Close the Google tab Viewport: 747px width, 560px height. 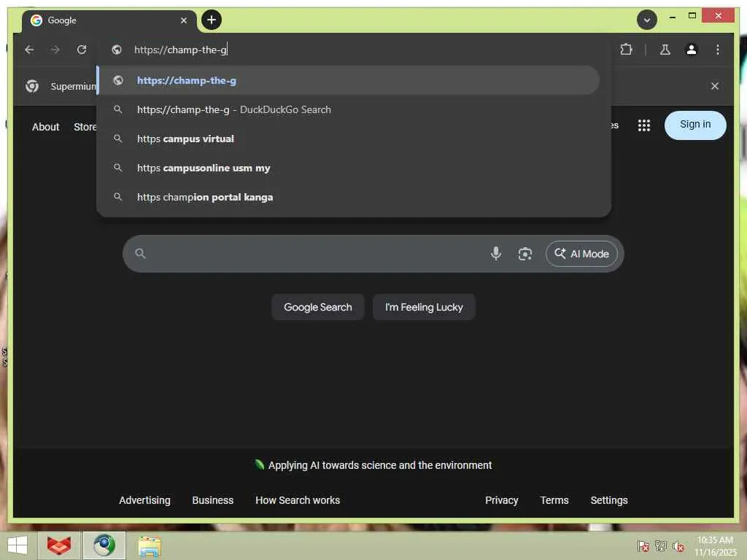pos(184,20)
